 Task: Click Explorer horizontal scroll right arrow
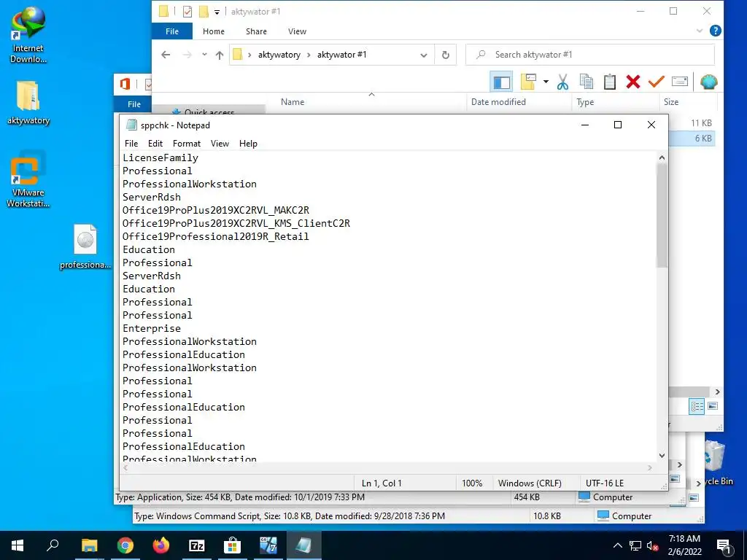click(x=718, y=392)
